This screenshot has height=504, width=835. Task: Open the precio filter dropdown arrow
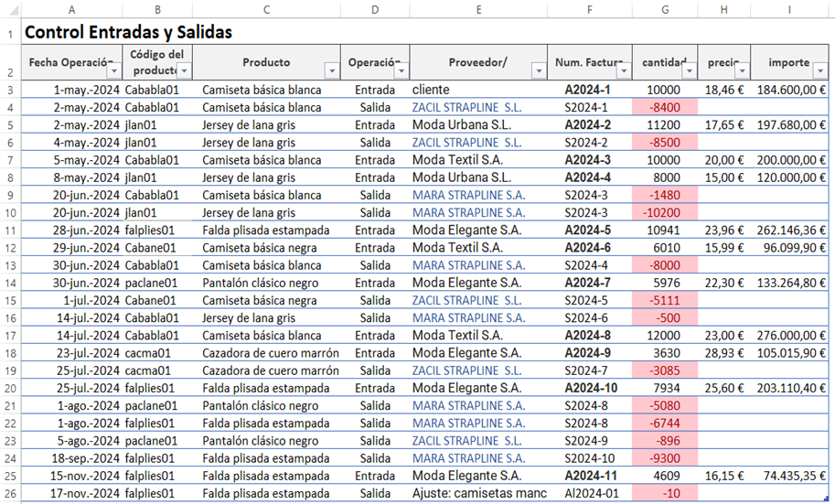742,71
